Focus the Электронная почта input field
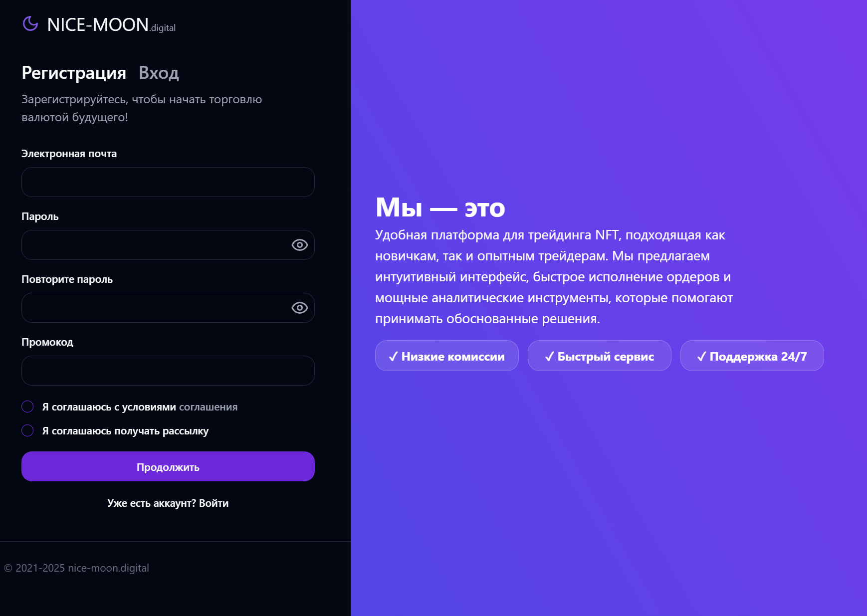 point(168,182)
